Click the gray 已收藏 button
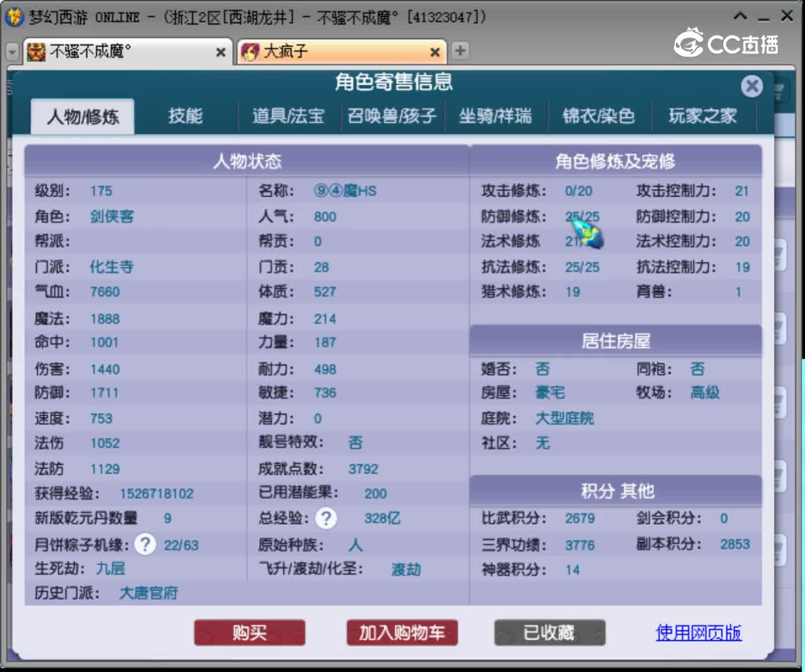The width and height of the screenshot is (805, 672). point(550,633)
